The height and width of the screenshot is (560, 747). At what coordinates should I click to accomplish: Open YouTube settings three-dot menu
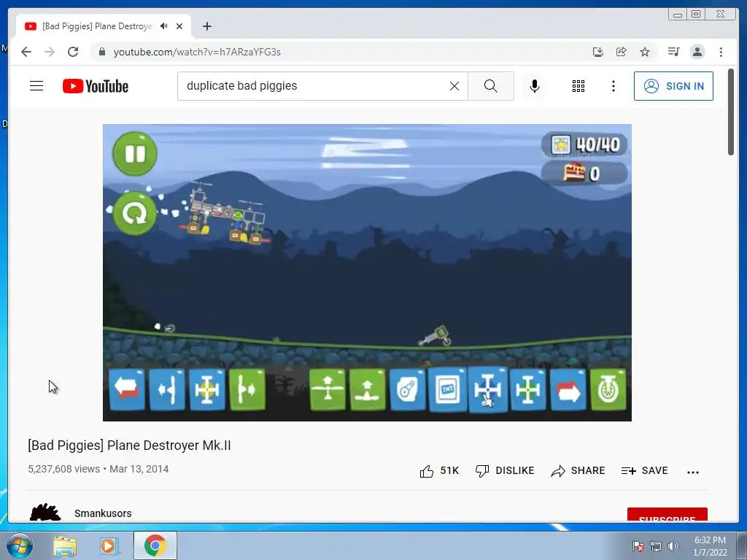(x=614, y=86)
